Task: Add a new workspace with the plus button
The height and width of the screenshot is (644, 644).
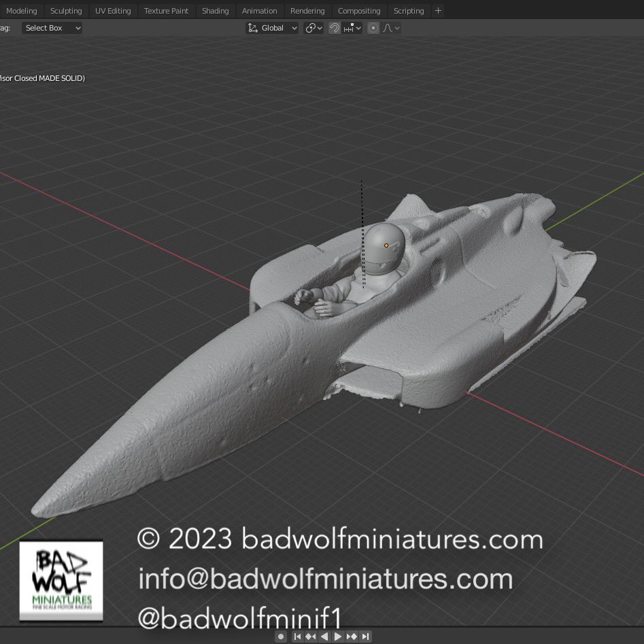Action: point(438,11)
